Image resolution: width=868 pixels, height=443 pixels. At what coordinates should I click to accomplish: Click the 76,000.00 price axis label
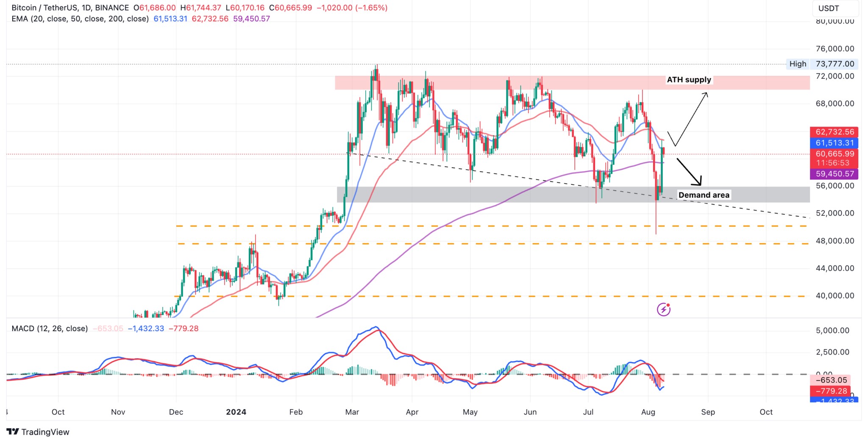coord(835,49)
